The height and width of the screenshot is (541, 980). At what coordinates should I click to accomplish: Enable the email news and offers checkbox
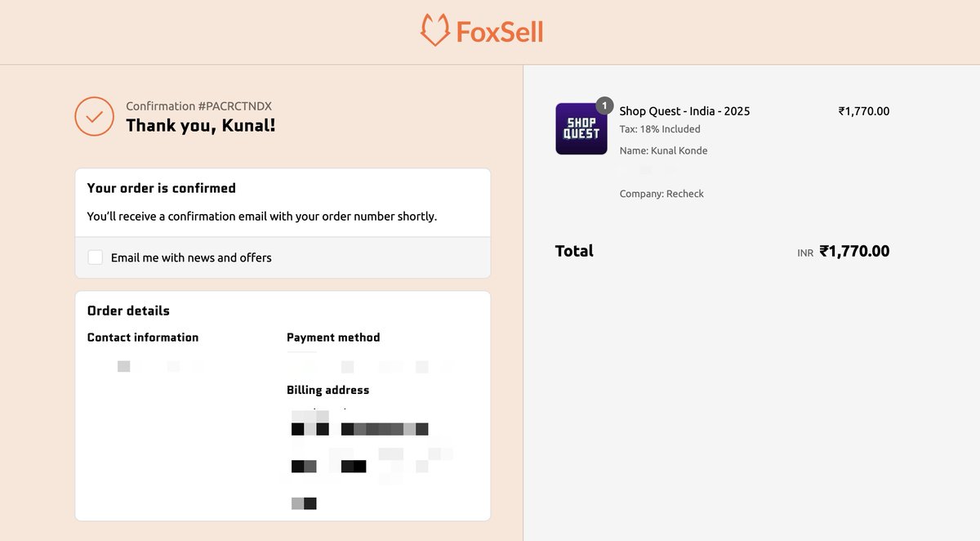(x=96, y=257)
